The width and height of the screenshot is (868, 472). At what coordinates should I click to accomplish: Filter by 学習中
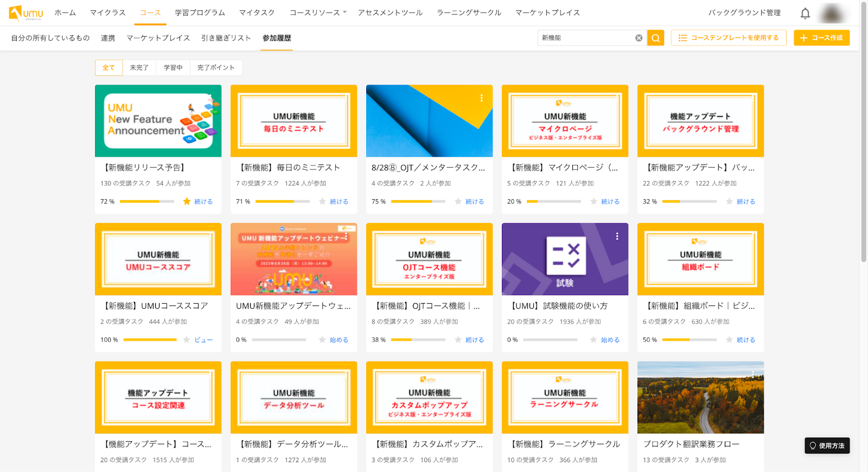[173, 68]
